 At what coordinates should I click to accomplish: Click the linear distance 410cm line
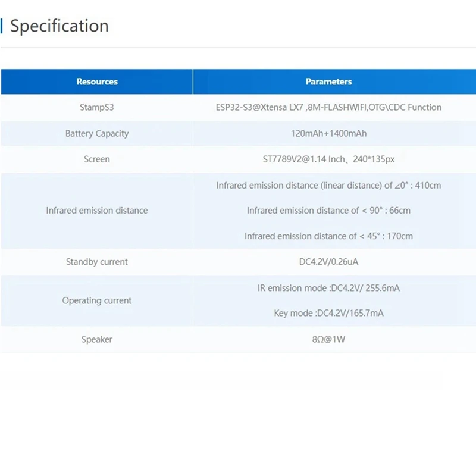coord(328,186)
